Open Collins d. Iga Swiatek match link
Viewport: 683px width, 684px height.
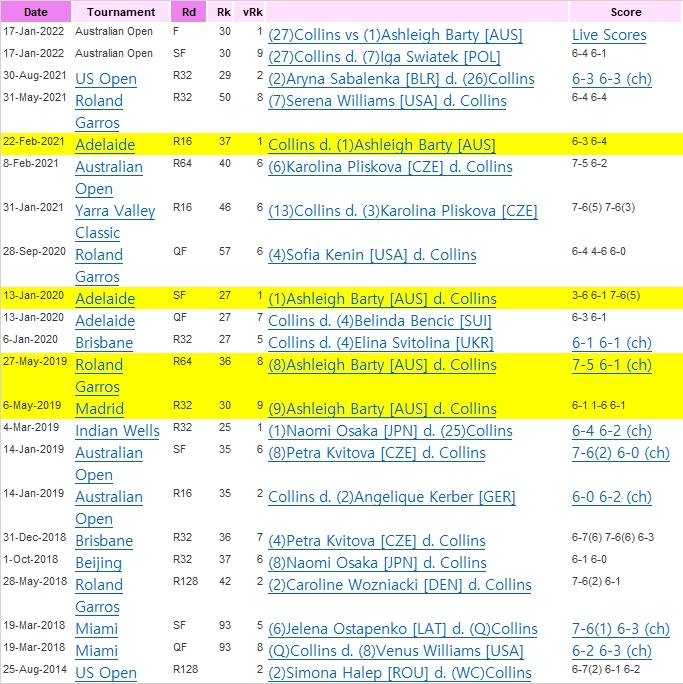[384, 57]
